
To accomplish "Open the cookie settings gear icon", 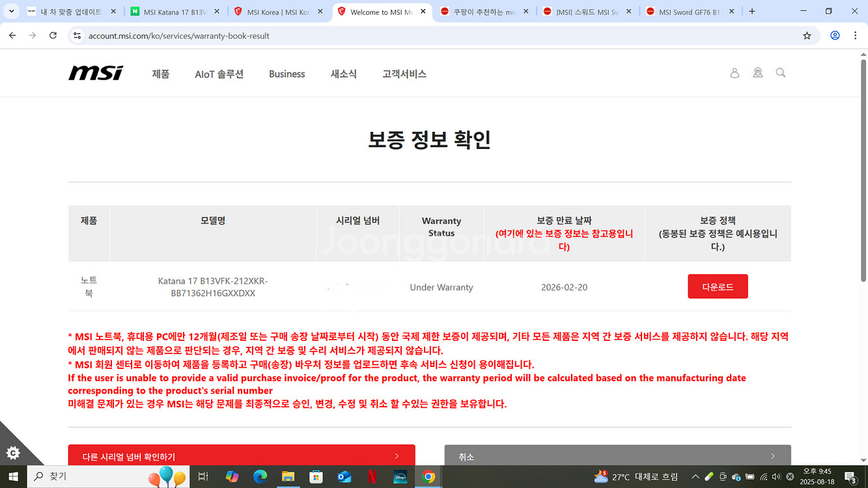I will tap(13, 452).
